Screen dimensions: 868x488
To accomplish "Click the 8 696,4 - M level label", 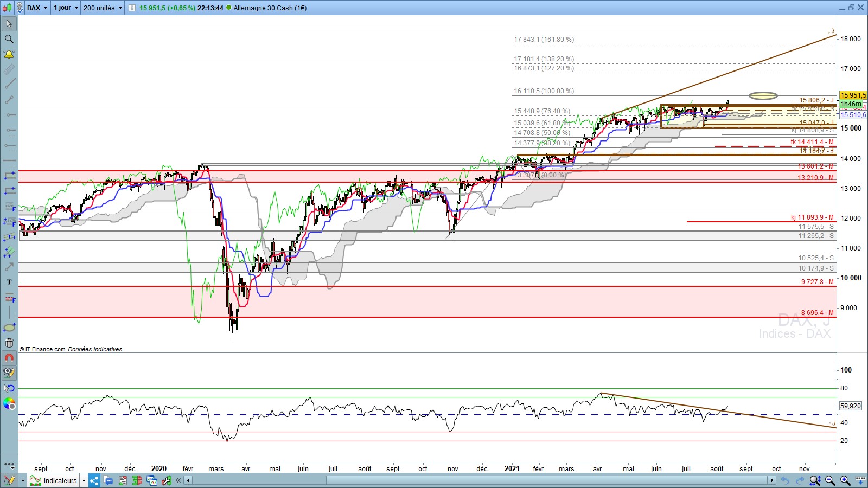I will 818,313.
